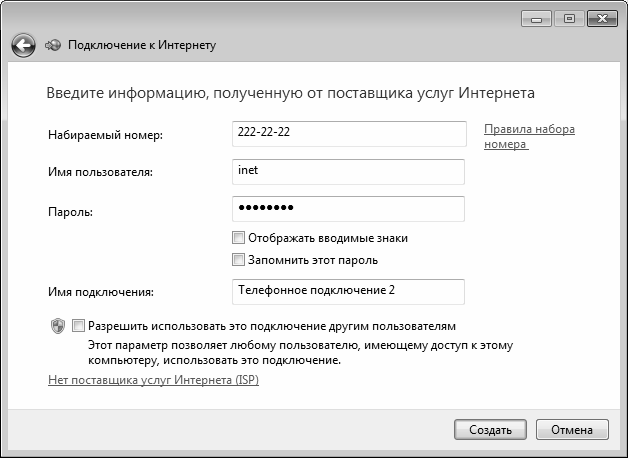Check 'Разрешить использовать это подключение другим пользователям'
This screenshot has width=628, height=458.
click(x=79, y=326)
